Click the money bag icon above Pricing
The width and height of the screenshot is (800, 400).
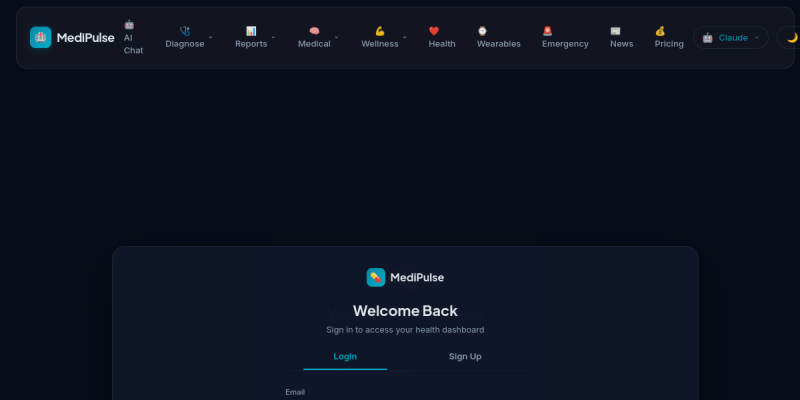[x=660, y=31]
